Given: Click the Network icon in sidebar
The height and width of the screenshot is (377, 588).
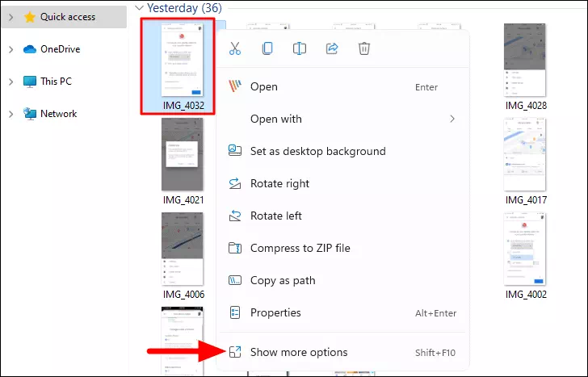Looking at the screenshot, I should [x=30, y=114].
